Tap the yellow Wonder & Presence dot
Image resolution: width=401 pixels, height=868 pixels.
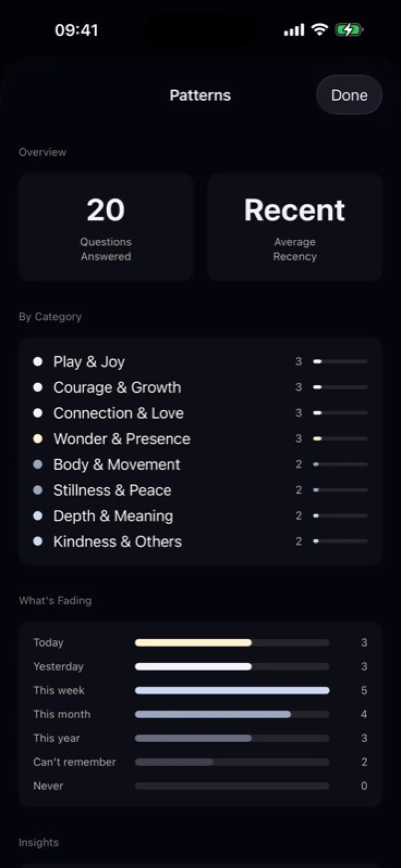coord(38,439)
